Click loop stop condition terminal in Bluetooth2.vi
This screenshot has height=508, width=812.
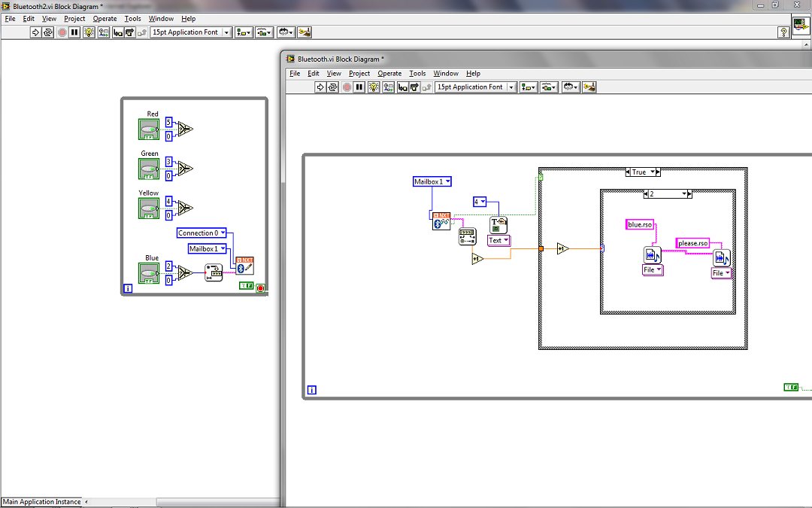pos(260,288)
